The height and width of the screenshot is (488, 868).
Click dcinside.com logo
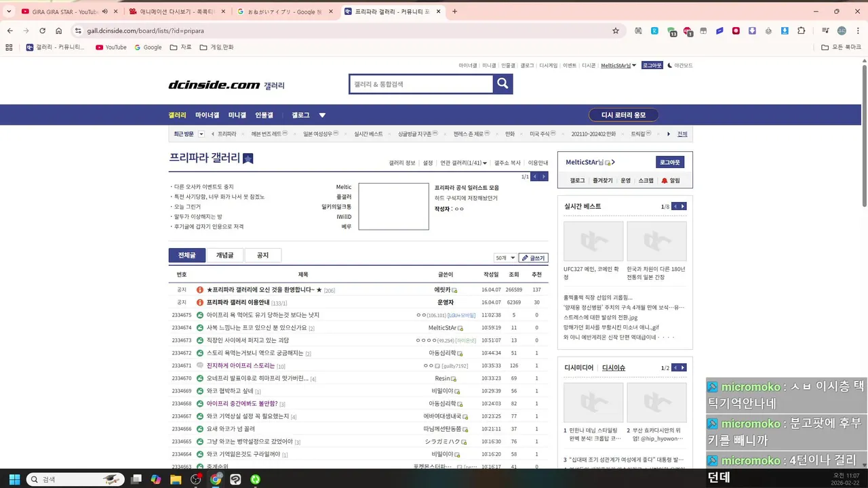coord(214,85)
